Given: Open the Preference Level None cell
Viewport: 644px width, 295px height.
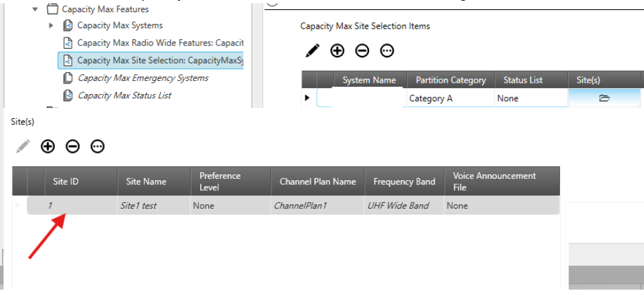Looking at the screenshot, I should (x=231, y=206).
